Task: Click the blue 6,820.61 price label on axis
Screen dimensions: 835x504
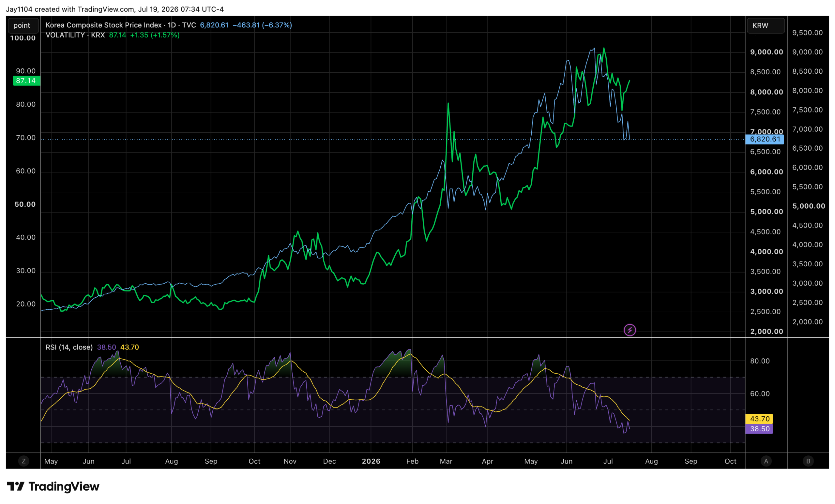Action: 765,139
